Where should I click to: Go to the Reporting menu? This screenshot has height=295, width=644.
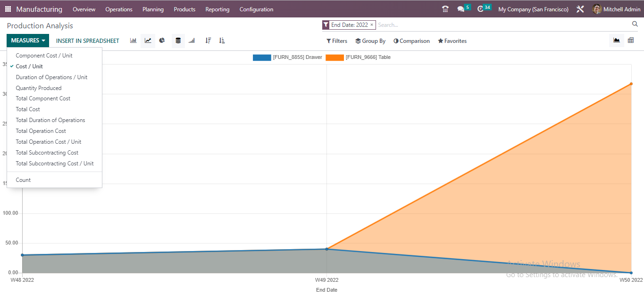click(217, 9)
